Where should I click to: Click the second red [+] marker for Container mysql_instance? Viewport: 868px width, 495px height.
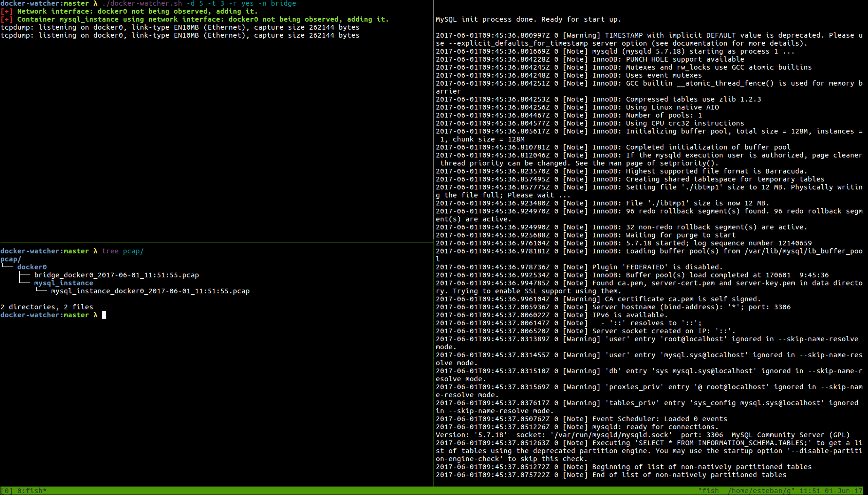(7, 19)
